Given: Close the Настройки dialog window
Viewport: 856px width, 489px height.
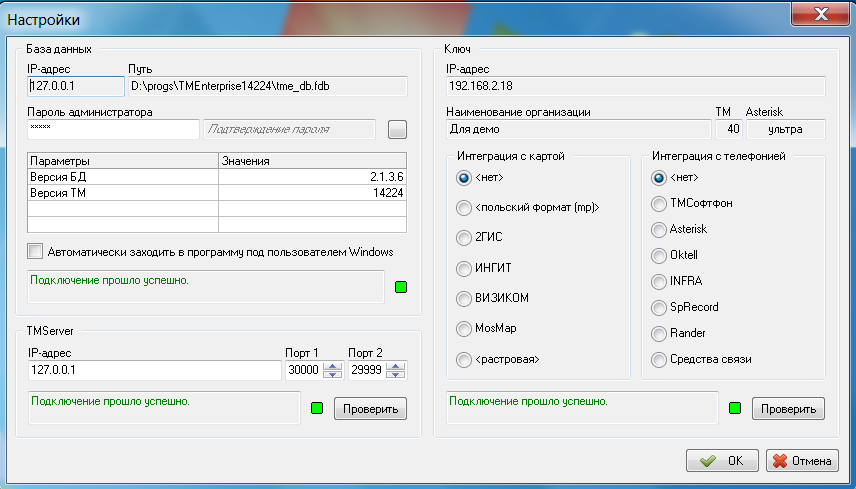Looking at the screenshot, I should [820, 17].
